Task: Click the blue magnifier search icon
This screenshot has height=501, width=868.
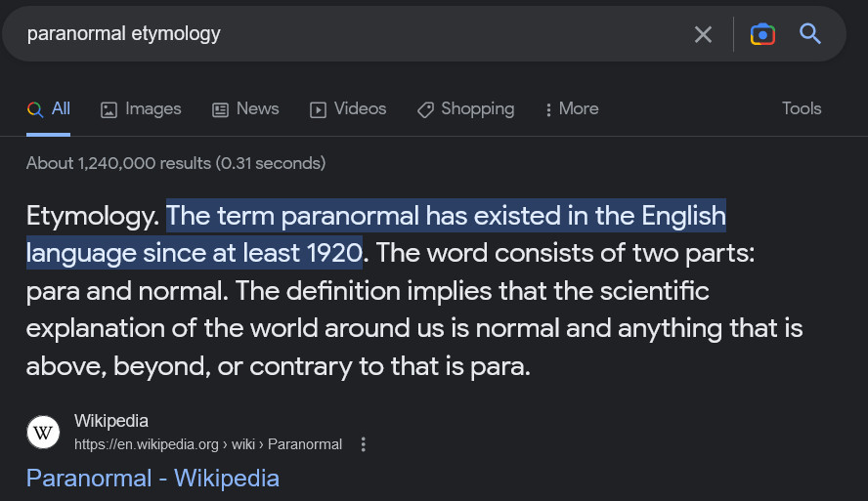Action: click(x=810, y=34)
